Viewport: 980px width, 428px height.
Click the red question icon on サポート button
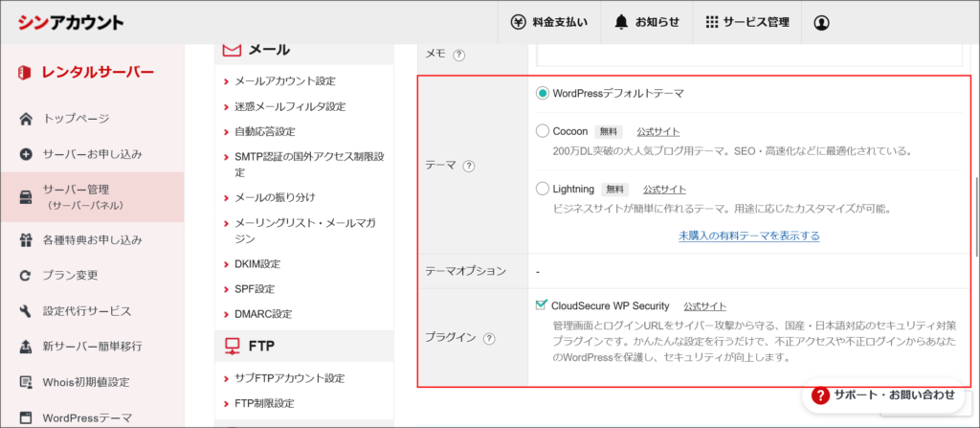pyautogui.click(x=819, y=394)
